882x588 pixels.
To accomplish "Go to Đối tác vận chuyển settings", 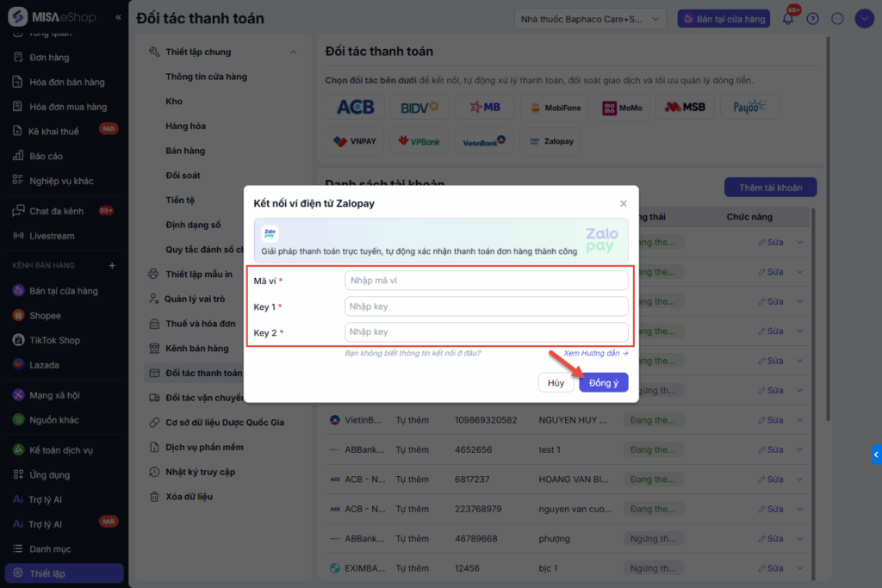I will point(204,398).
